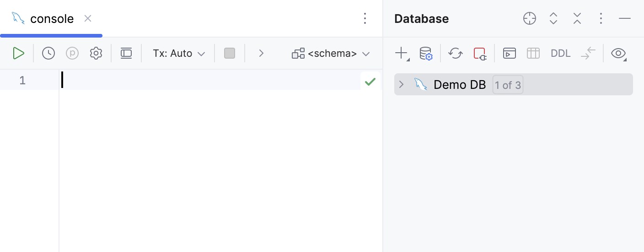644x252 pixels.
Task: Click the '1 of 3' schemas badge
Action: [x=508, y=85]
